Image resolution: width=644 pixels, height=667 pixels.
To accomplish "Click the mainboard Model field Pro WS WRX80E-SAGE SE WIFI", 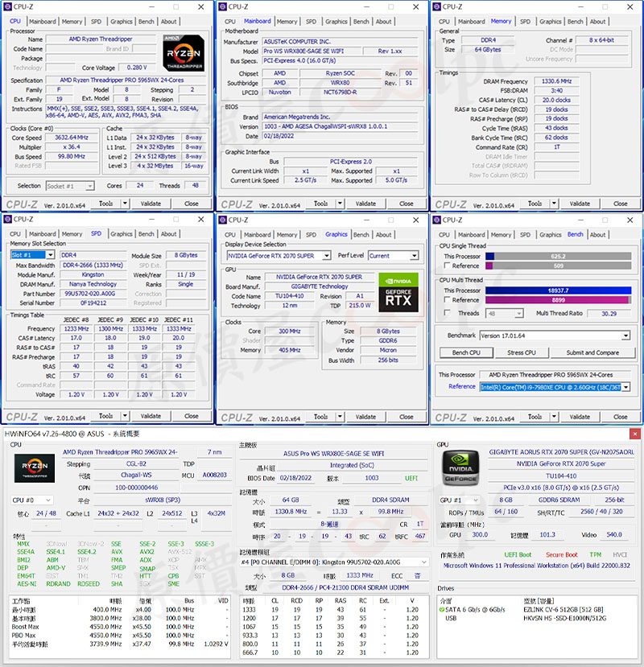I will (x=311, y=51).
